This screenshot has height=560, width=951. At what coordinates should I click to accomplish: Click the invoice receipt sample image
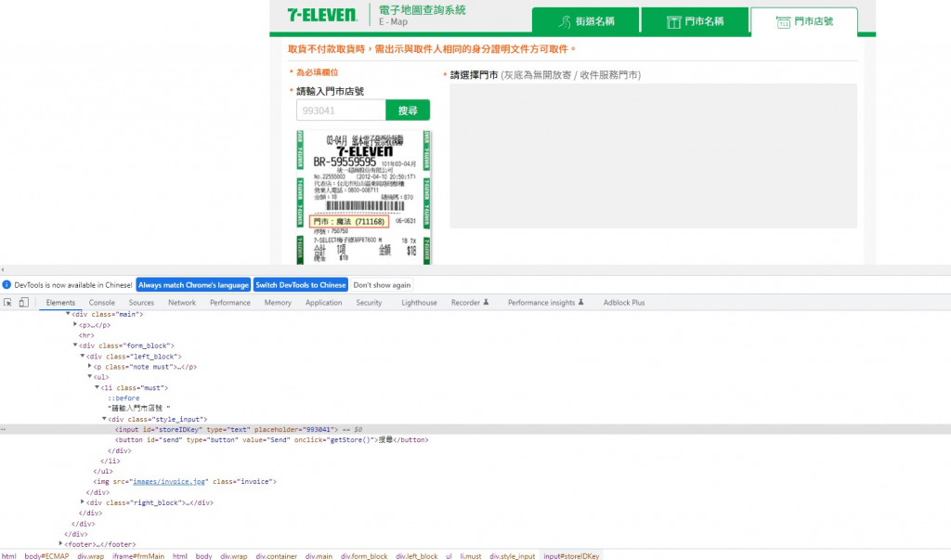pos(363,197)
